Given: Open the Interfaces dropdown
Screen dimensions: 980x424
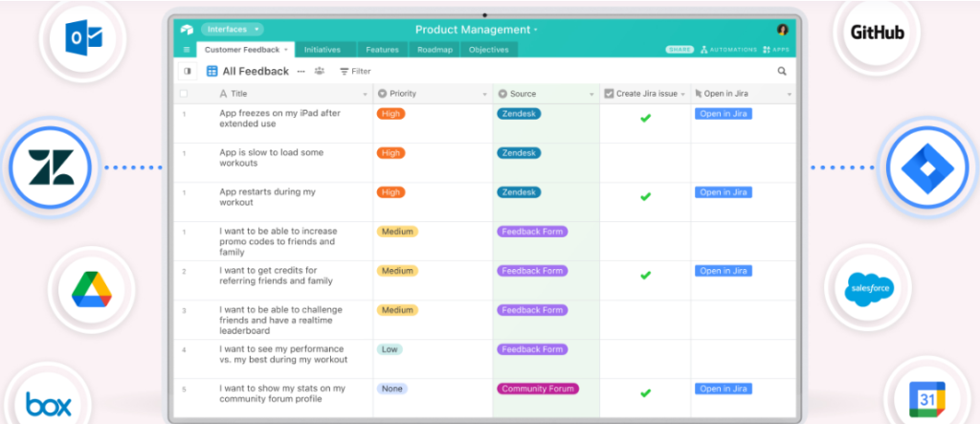Looking at the screenshot, I should (x=233, y=30).
